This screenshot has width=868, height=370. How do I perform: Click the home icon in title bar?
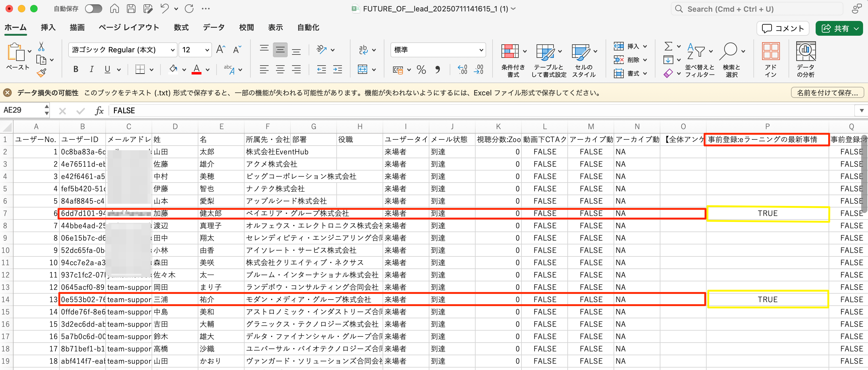pos(115,9)
